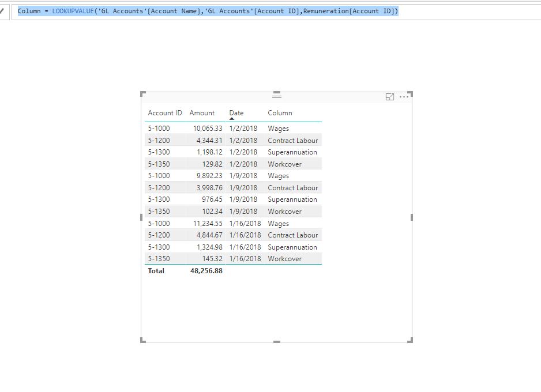The image size is (541, 392).
Task: Select the amount cell 145.32
Action: point(212,259)
